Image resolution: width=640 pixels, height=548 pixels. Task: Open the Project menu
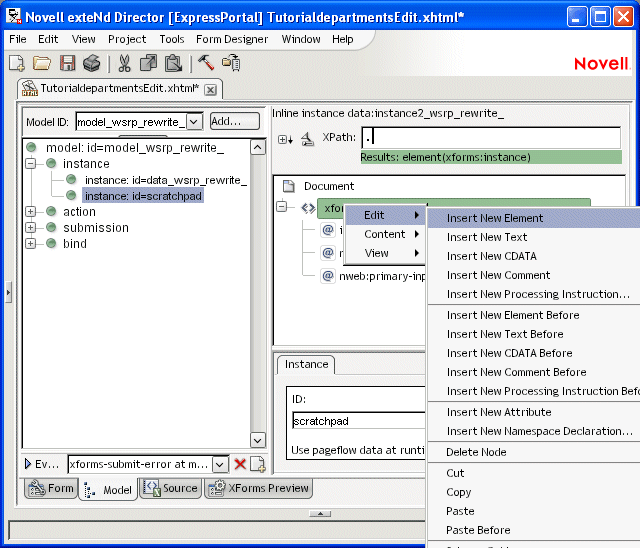click(127, 39)
